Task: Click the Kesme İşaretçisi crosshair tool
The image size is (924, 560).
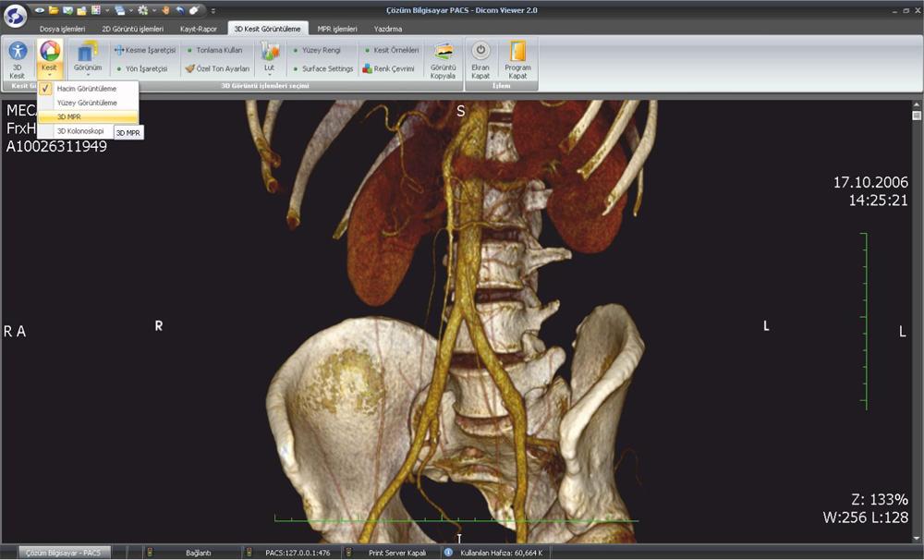Action: (x=145, y=50)
